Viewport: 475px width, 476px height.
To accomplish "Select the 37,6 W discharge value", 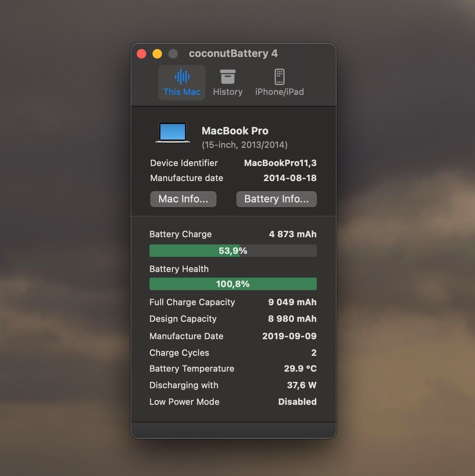I will pyautogui.click(x=302, y=385).
